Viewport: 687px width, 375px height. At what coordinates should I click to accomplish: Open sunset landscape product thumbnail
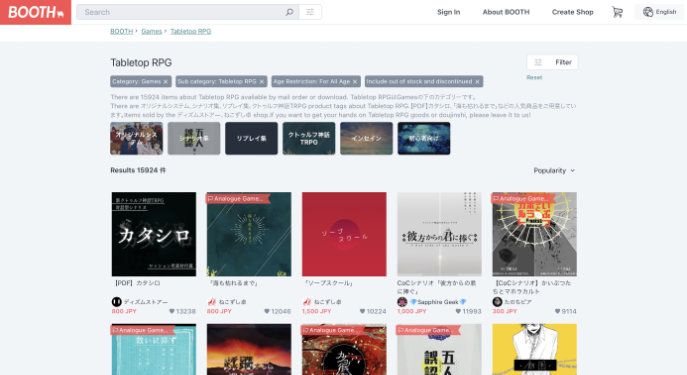point(249,349)
